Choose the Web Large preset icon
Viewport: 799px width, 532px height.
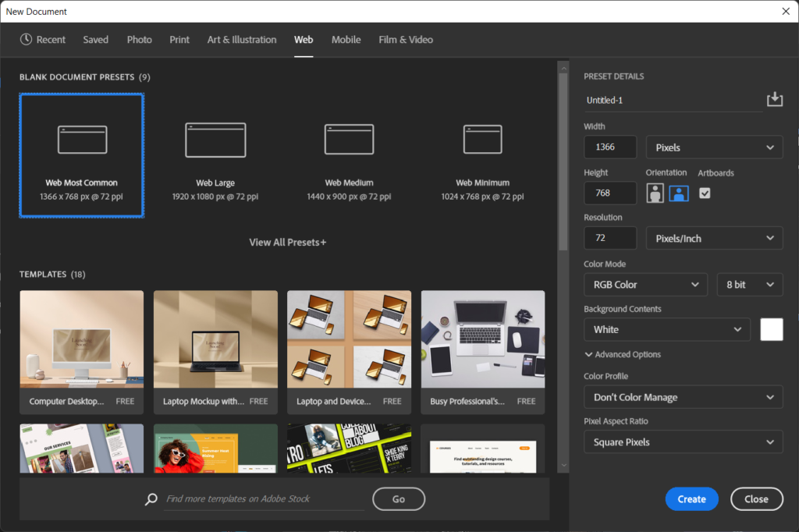point(215,140)
